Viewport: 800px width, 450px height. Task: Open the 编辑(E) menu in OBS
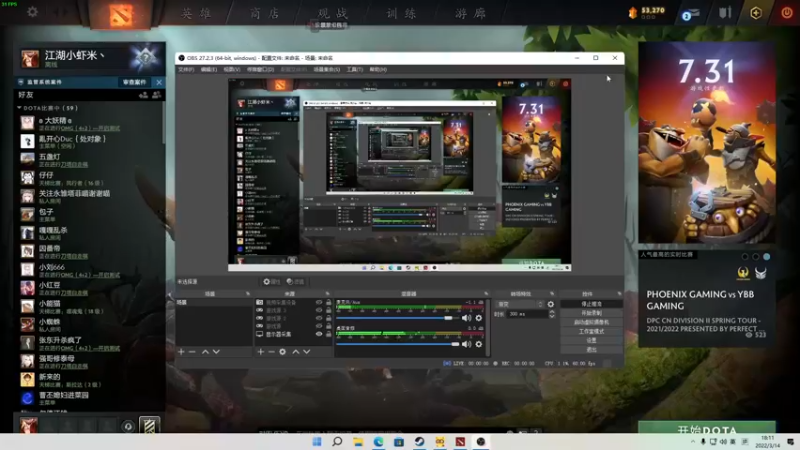[x=209, y=69]
